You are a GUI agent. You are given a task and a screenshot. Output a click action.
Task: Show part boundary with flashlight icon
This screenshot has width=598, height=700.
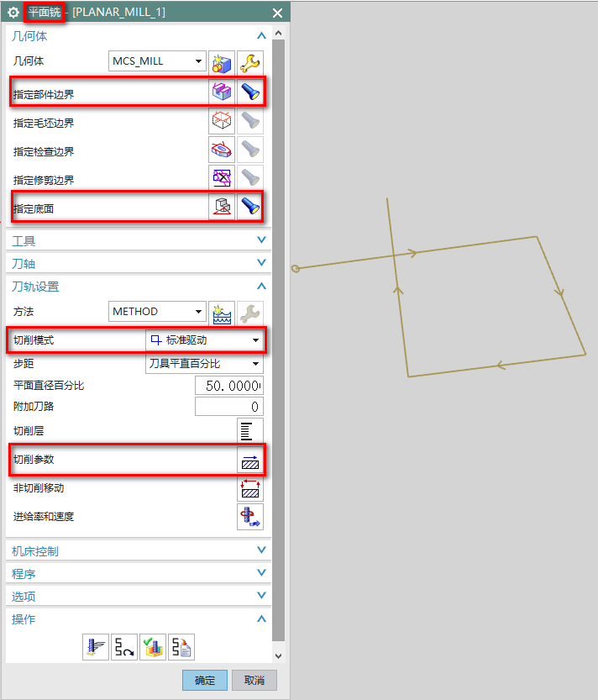(x=250, y=92)
